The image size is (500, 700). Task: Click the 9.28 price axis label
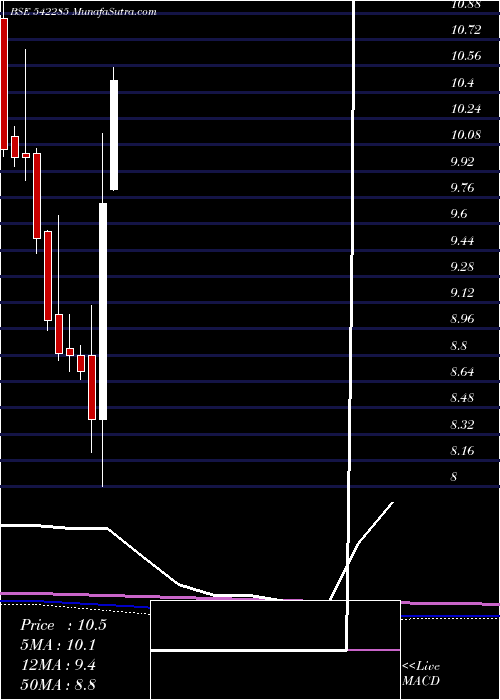(x=462, y=267)
